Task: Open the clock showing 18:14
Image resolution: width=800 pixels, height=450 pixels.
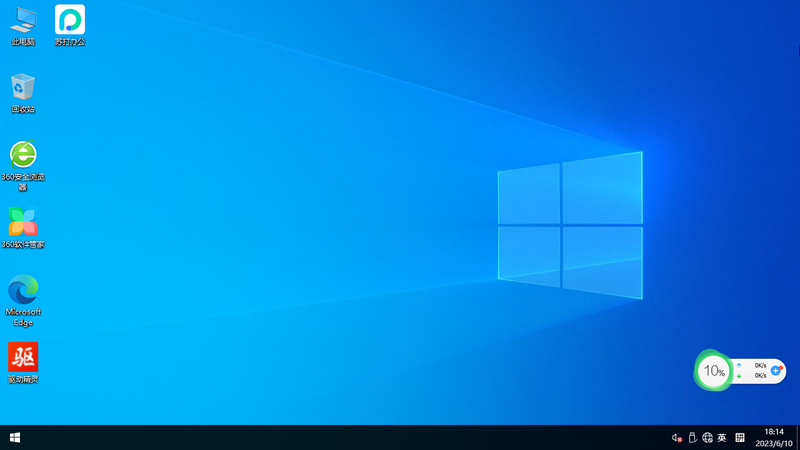Action: (774, 438)
